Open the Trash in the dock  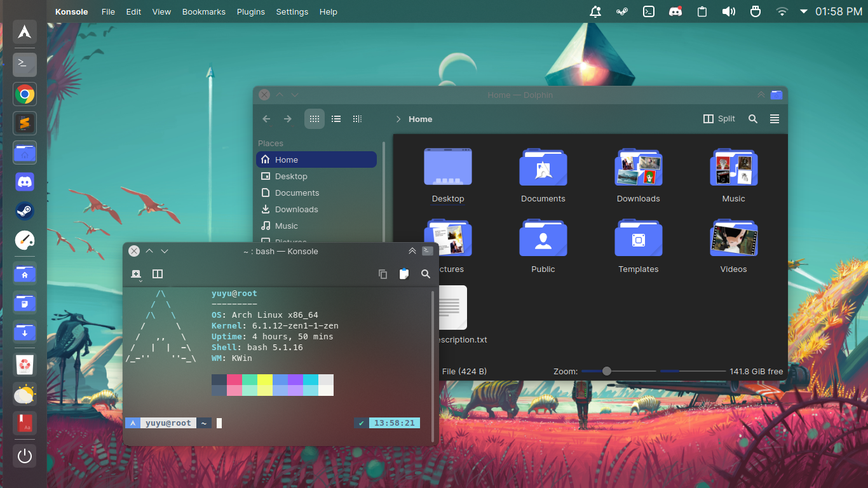click(x=25, y=365)
